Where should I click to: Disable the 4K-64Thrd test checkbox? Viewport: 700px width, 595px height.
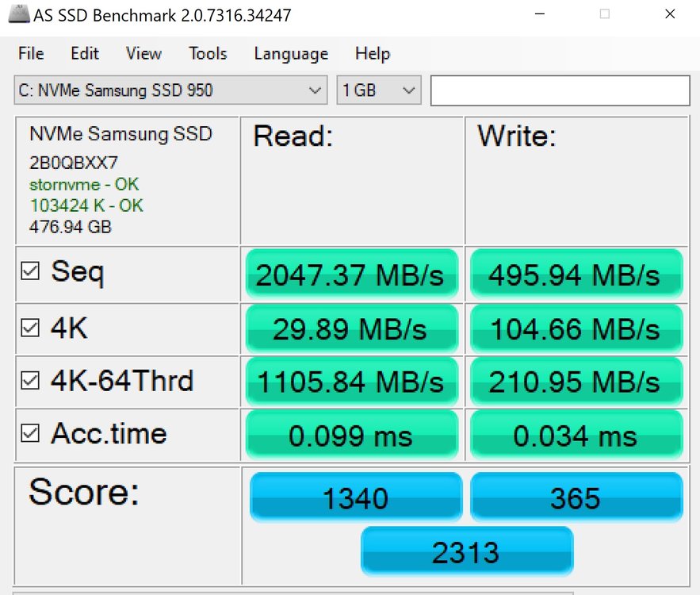pos(30,382)
